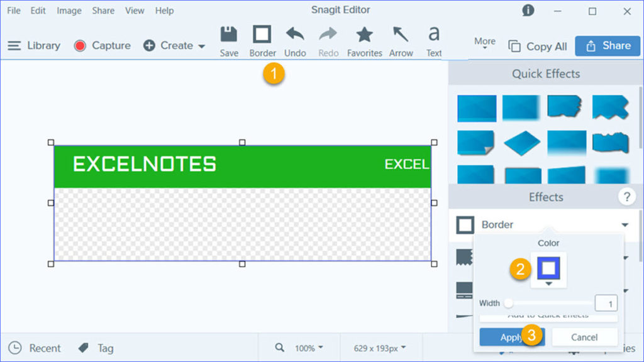The width and height of the screenshot is (644, 362).
Task: Open Recent captures tray
Action: 35,348
